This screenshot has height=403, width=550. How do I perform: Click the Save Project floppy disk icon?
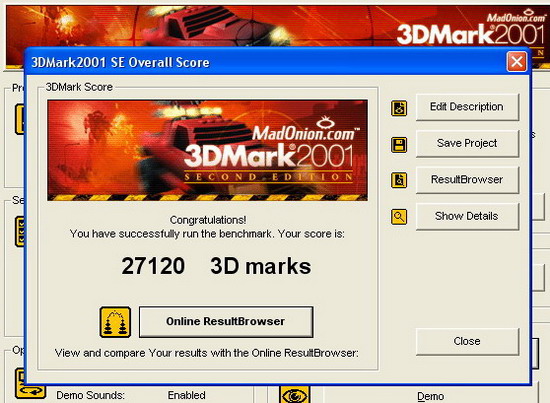coord(399,145)
